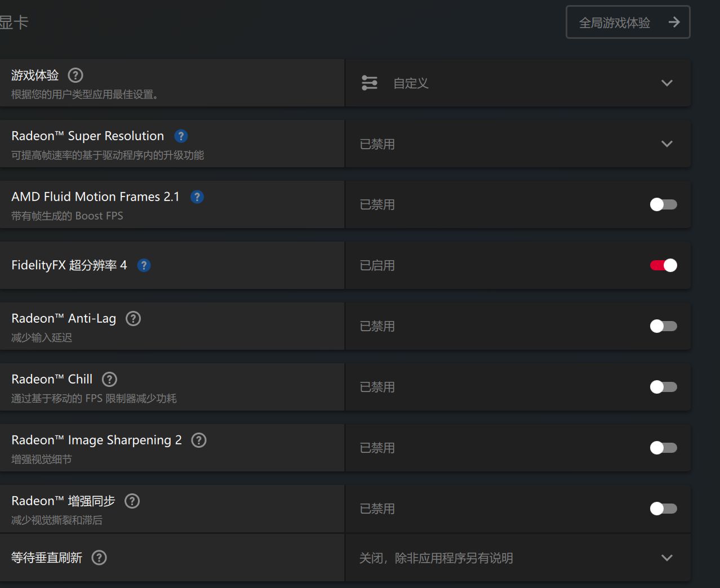Screen dimensions: 720x588
Task: Enable Radeon Chill
Action: pos(663,387)
